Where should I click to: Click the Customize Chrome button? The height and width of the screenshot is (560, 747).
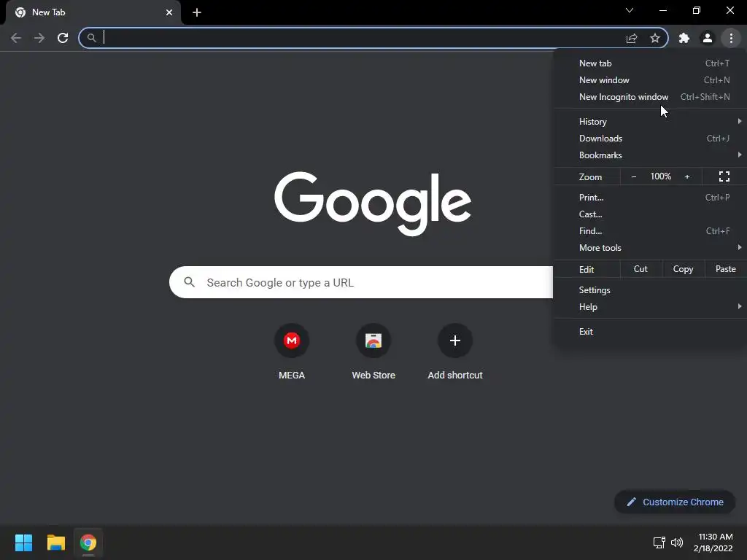(x=675, y=502)
